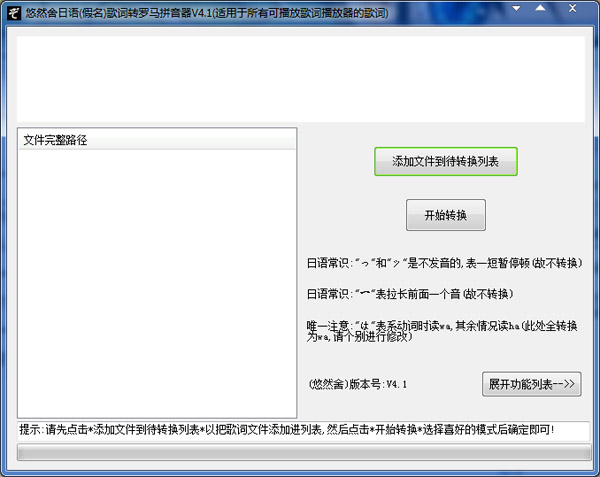Click the 提示 hint text field
The width and height of the screenshot is (600, 477).
pos(300,430)
